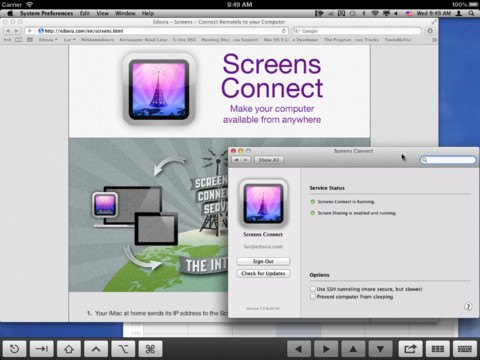Enable Use SSH tunneling checkbox

pyautogui.click(x=313, y=289)
